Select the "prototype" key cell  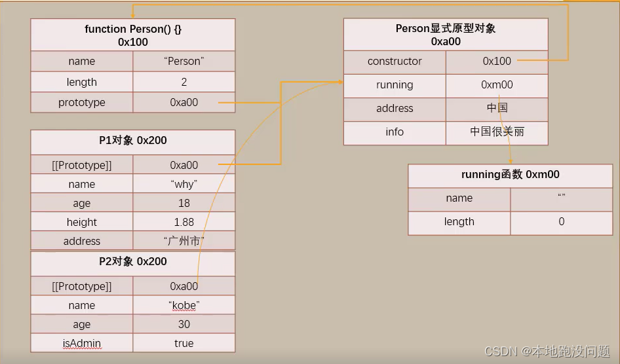pyautogui.click(x=82, y=103)
